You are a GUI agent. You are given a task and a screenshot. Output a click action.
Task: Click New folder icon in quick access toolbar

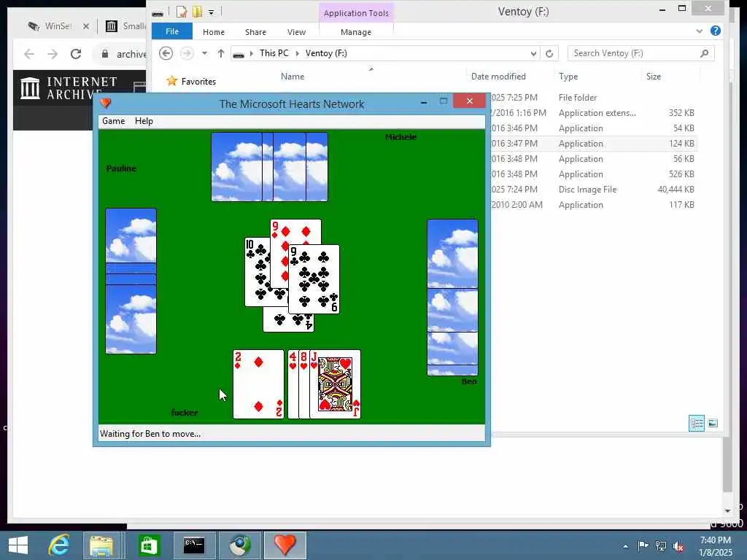pyautogui.click(x=197, y=12)
